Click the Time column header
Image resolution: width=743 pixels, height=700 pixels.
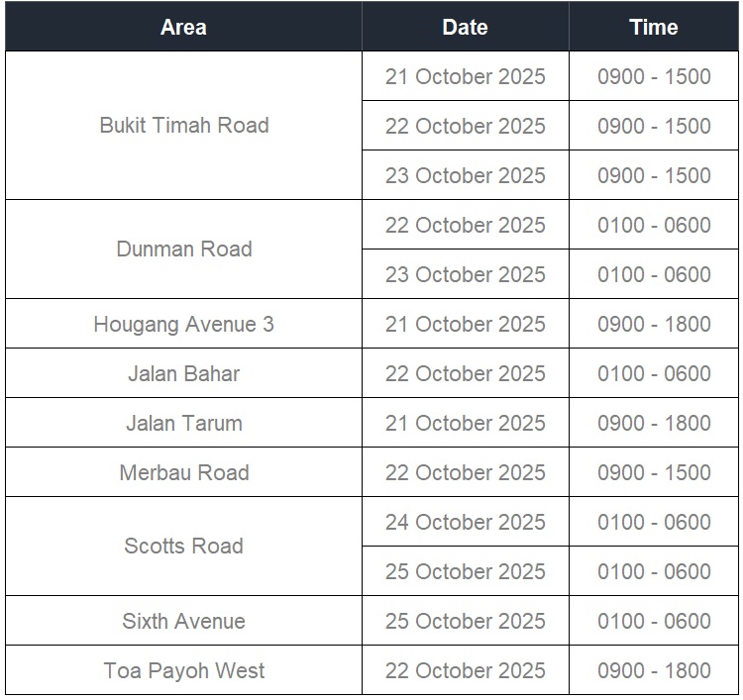pyautogui.click(x=653, y=27)
